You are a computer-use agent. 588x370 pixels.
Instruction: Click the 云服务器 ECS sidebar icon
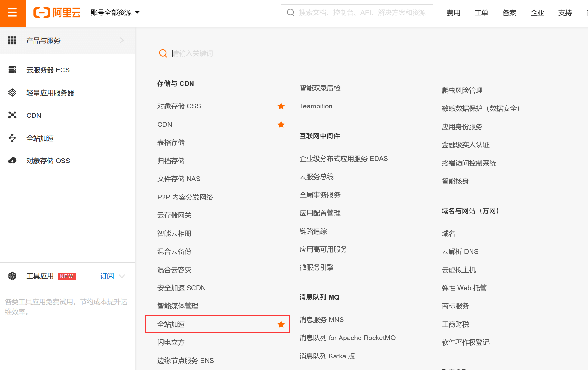(12, 70)
